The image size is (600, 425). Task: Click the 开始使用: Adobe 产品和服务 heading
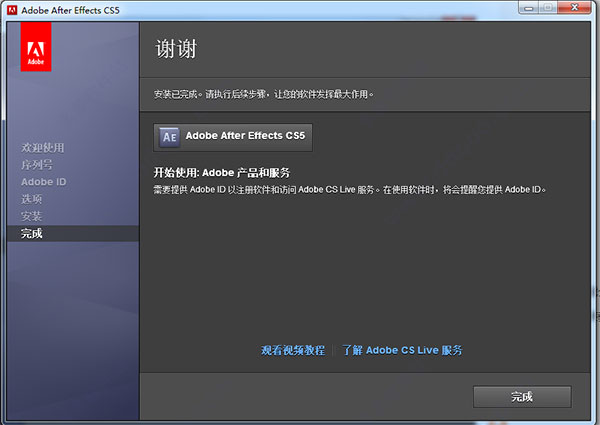[x=222, y=173]
